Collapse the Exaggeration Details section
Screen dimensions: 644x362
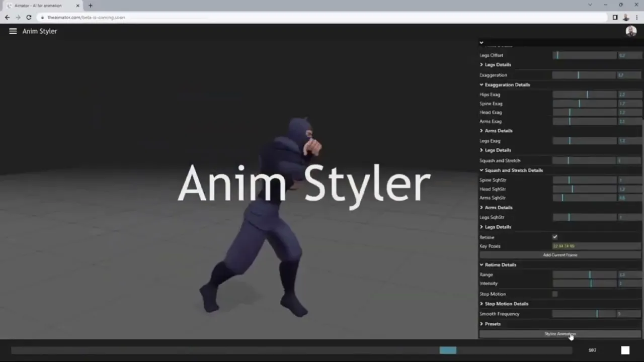pos(505,85)
